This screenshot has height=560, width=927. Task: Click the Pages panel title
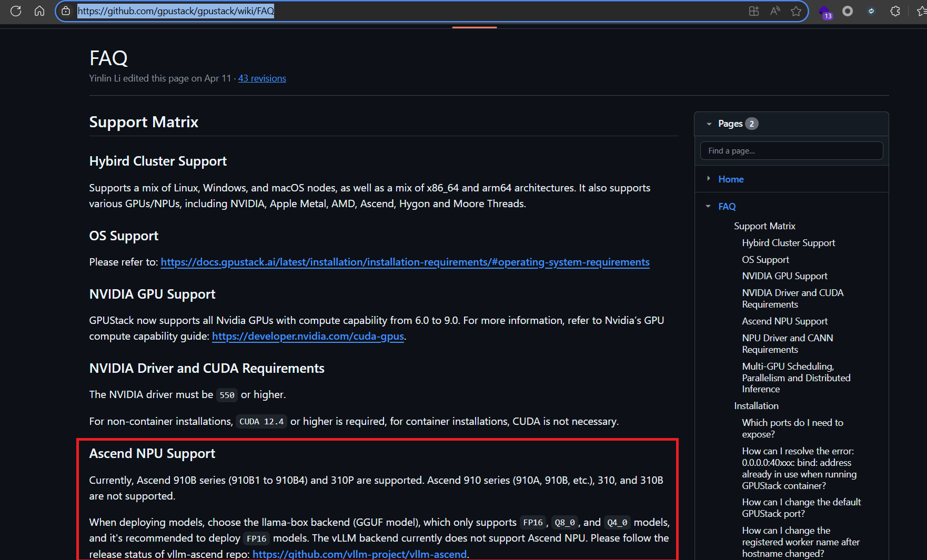pyautogui.click(x=730, y=124)
